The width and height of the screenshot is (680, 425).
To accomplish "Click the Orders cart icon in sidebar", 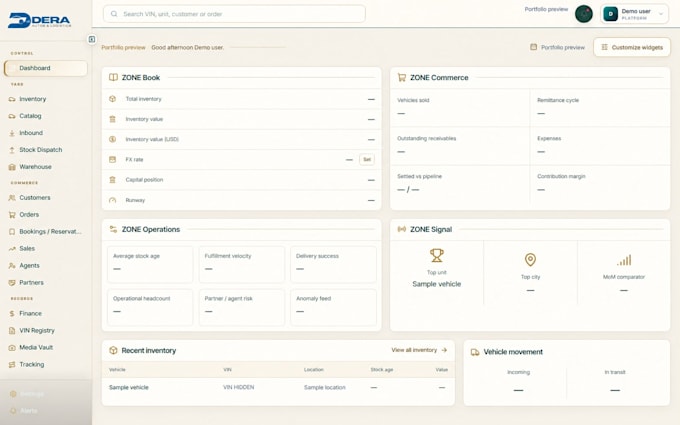I will click(12, 215).
